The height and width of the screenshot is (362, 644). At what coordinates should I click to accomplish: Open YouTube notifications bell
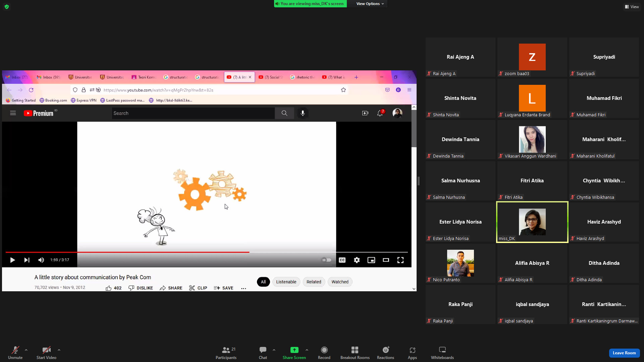pyautogui.click(x=380, y=113)
